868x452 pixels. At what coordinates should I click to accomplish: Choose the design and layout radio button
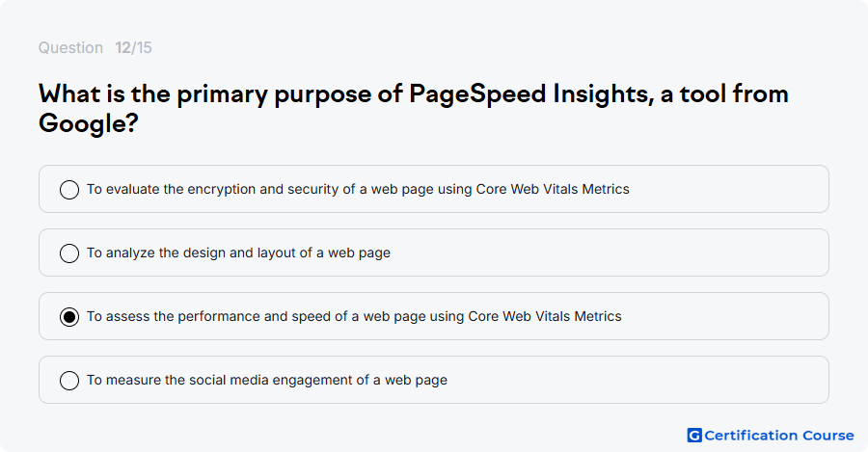(x=69, y=253)
